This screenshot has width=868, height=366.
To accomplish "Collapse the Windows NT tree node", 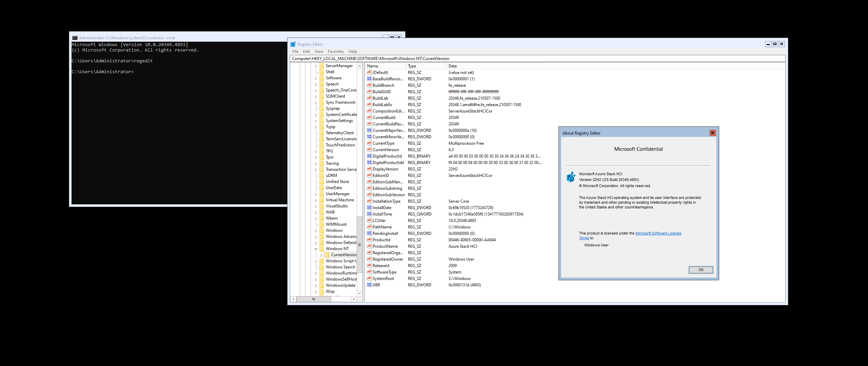I will (316, 249).
